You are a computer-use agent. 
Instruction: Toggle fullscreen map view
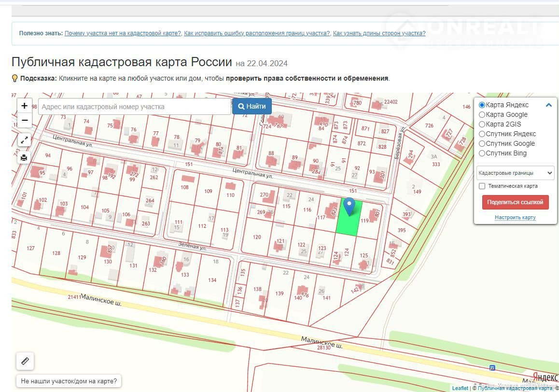(25, 140)
